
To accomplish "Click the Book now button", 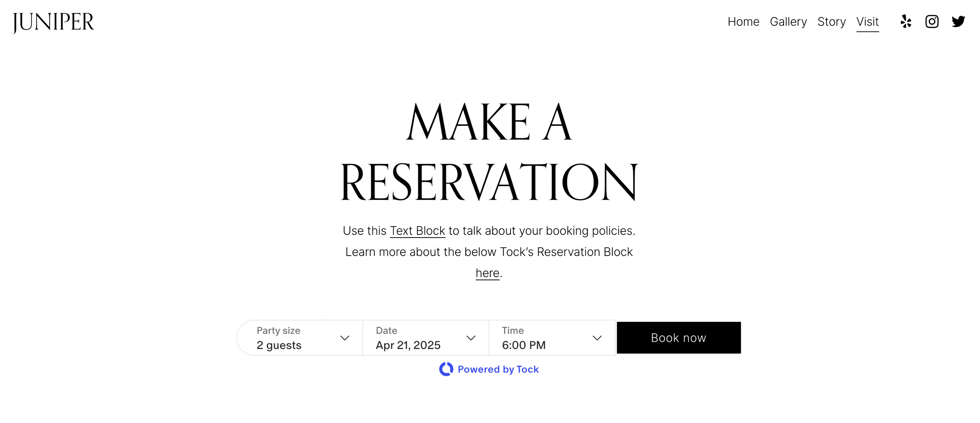I will pos(679,338).
